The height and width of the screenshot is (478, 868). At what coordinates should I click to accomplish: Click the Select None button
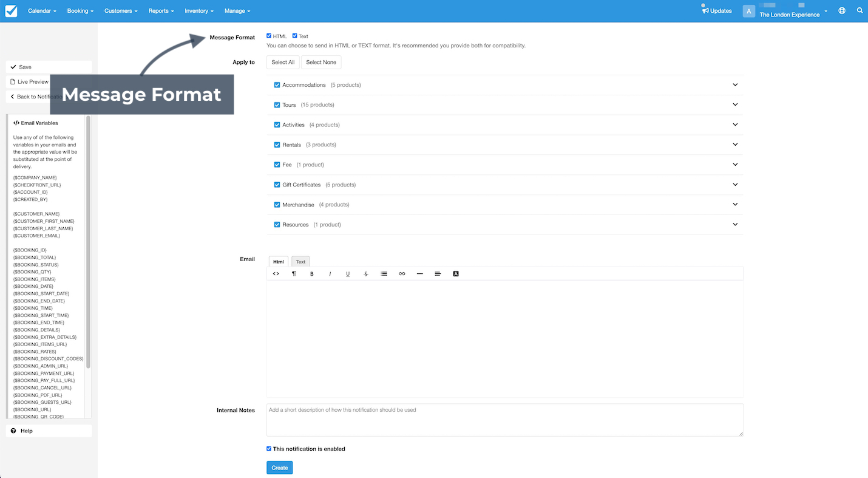(x=321, y=62)
